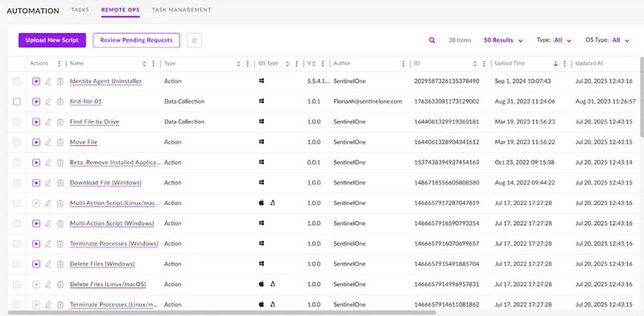644x316 pixels.
Task: Sort by the OS Type column arrows
Action: [x=287, y=64]
